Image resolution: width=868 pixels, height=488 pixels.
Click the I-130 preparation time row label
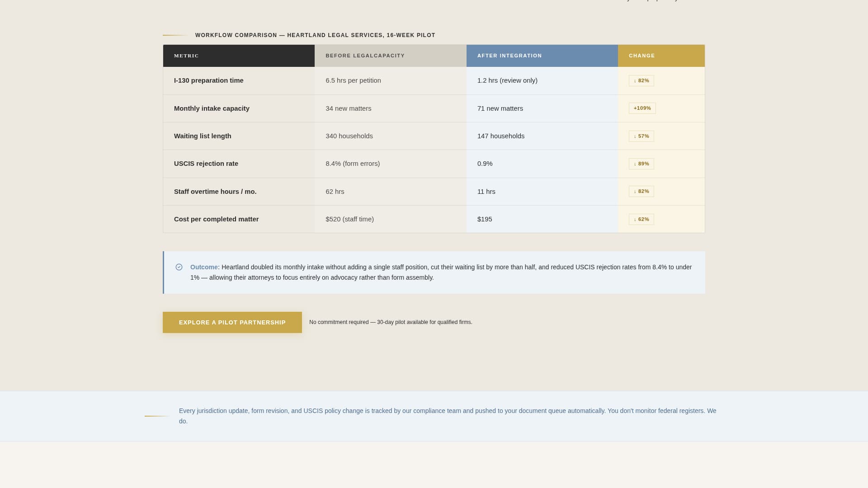tap(209, 80)
